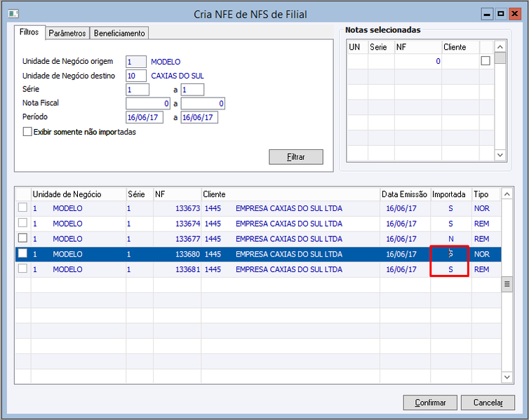Toggle checkbox in Notas selecionadas first row
529x420 pixels.
click(486, 61)
